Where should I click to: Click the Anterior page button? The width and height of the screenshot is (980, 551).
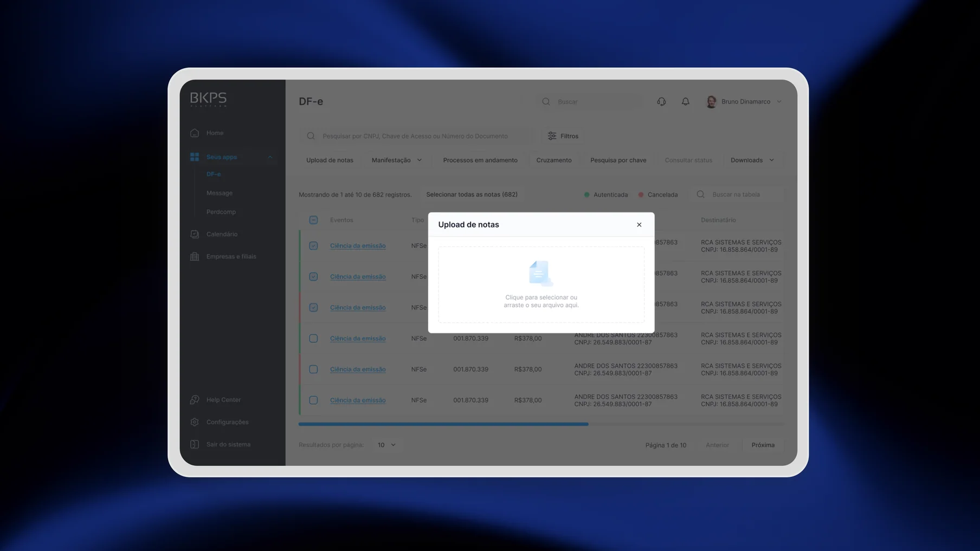click(717, 445)
